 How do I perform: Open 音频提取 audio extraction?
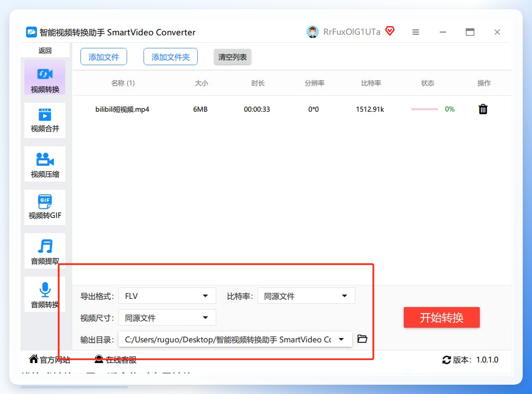tap(45, 251)
